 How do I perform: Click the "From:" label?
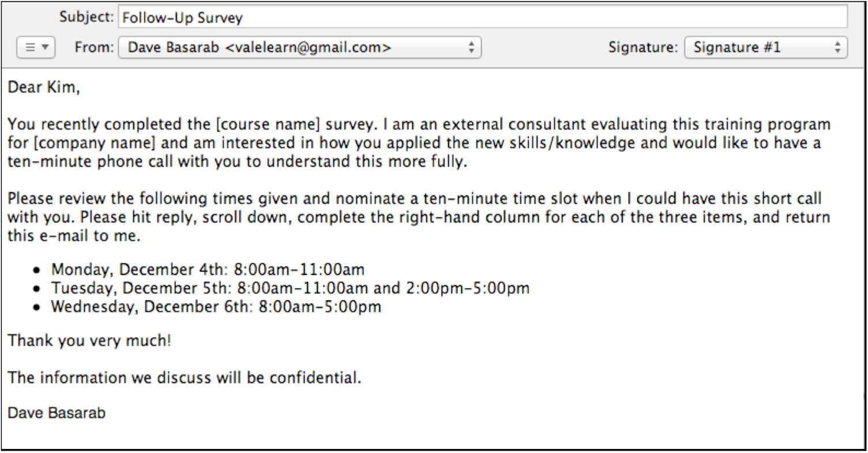click(x=92, y=47)
